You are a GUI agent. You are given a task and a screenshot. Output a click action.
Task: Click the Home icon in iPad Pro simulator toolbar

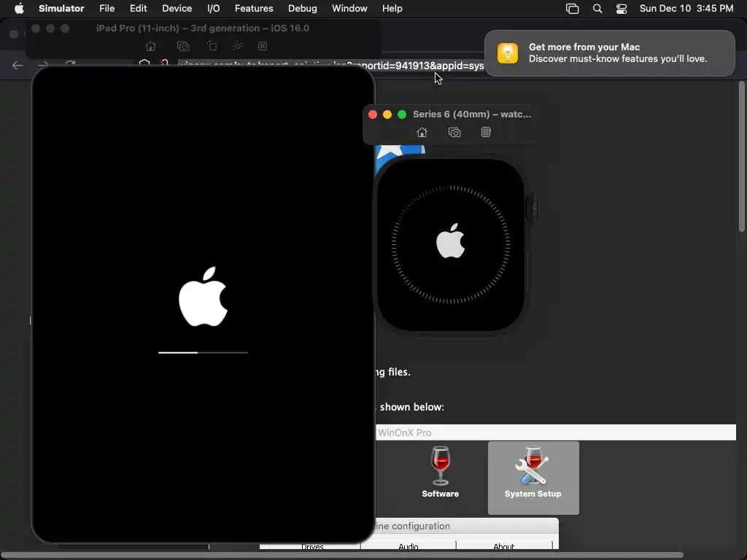coord(150,46)
